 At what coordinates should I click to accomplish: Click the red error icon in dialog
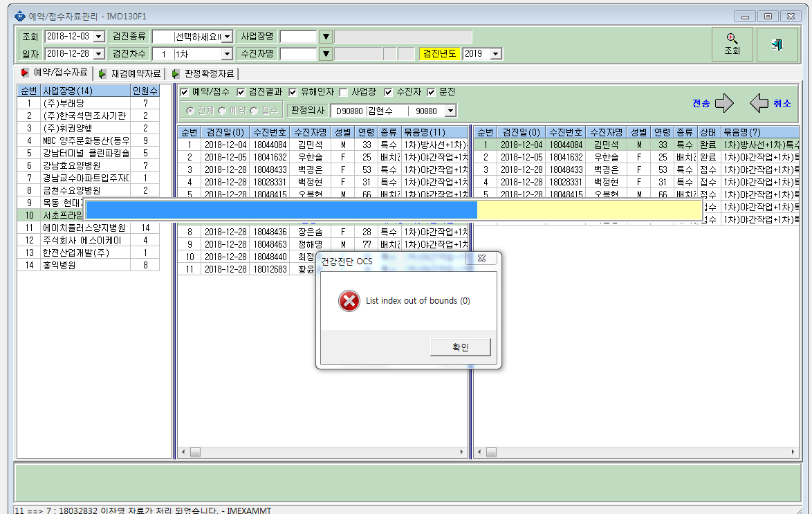(349, 301)
